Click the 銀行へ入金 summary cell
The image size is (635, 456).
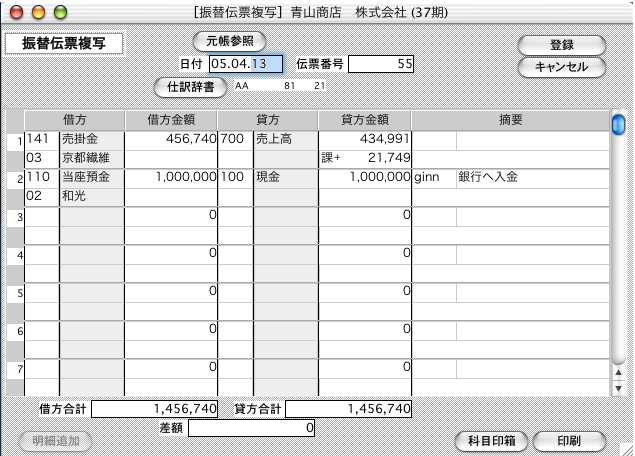click(x=530, y=177)
